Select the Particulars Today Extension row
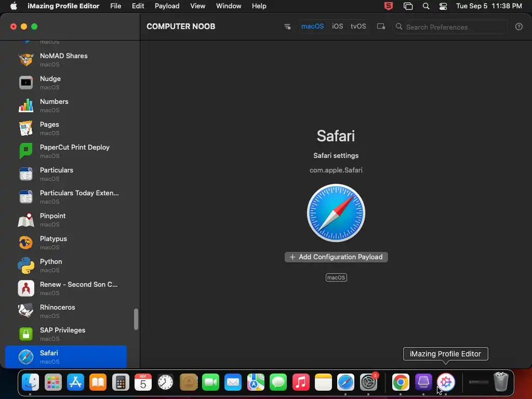 point(66,197)
